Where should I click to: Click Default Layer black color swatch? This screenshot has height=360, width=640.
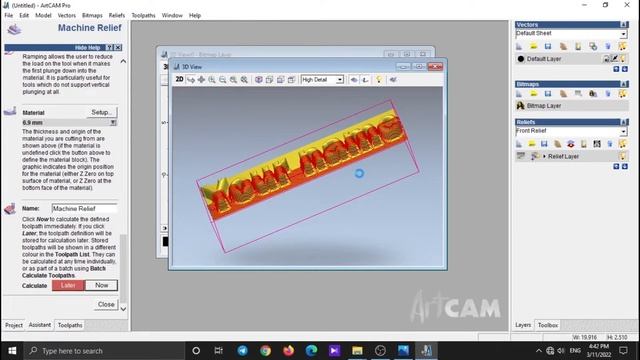pyautogui.click(x=521, y=59)
